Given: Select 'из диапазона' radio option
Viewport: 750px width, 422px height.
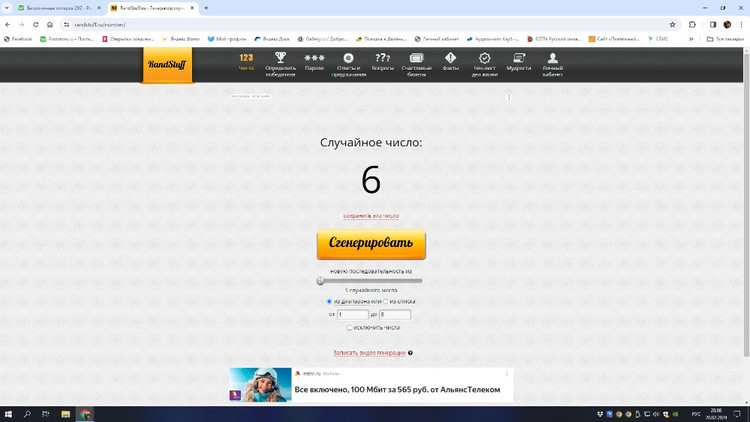Looking at the screenshot, I should 329,301.
